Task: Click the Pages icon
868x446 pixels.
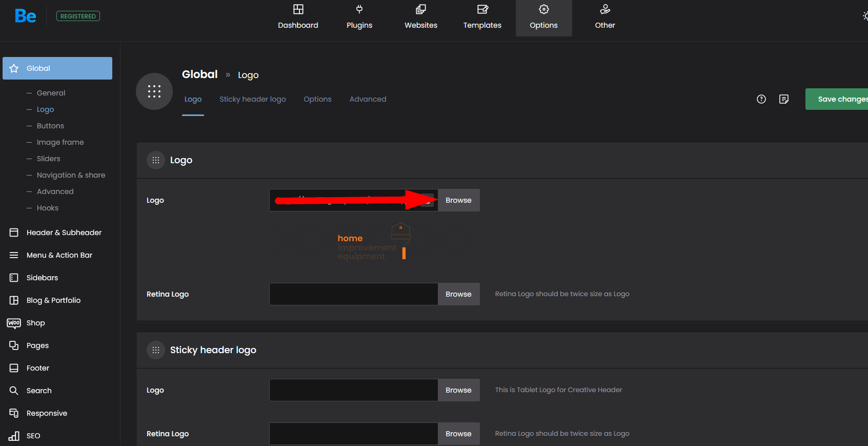Action: 14,345
